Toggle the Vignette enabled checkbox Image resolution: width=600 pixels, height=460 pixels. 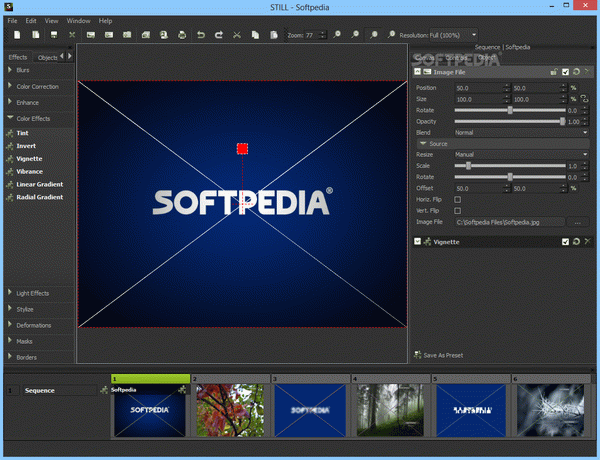(x=565, y=242)
